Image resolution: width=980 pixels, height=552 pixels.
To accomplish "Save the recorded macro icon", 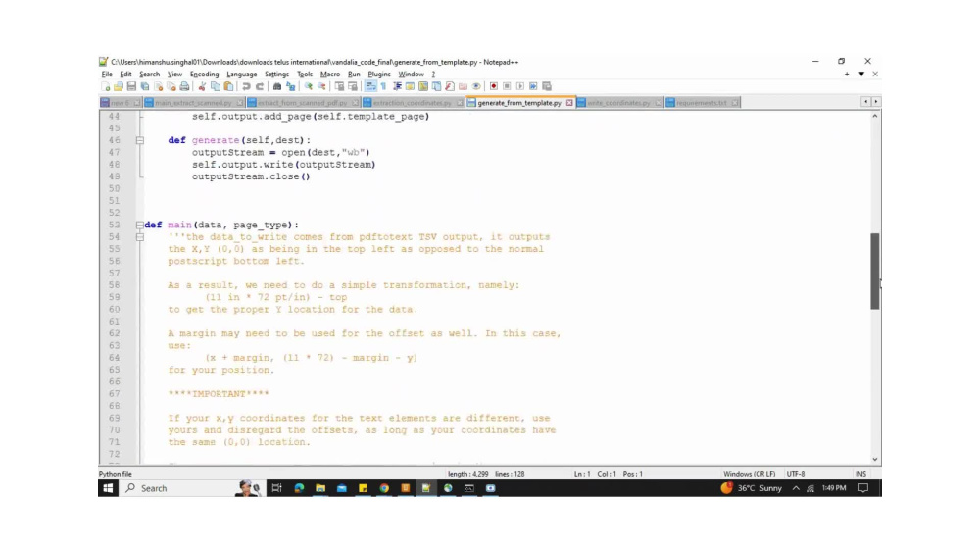I will (547, 86).
